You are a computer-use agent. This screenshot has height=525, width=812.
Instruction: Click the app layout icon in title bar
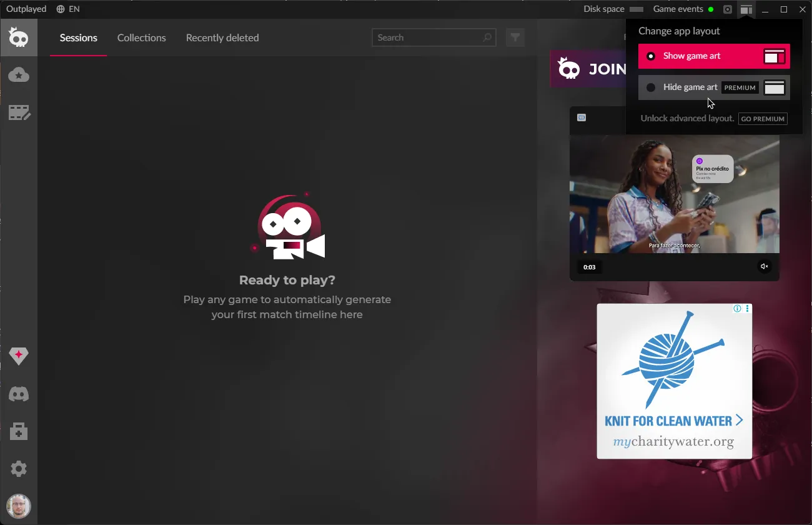click(746, 9)
